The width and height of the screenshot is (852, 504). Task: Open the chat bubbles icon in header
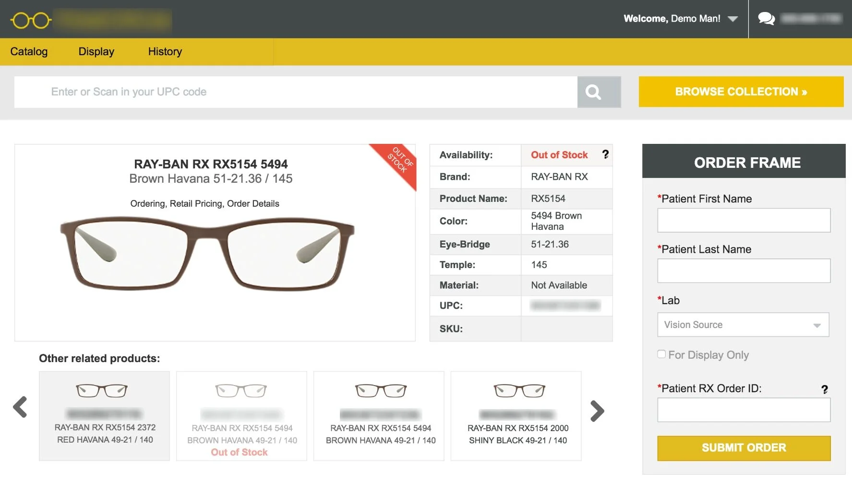[766, 19]
